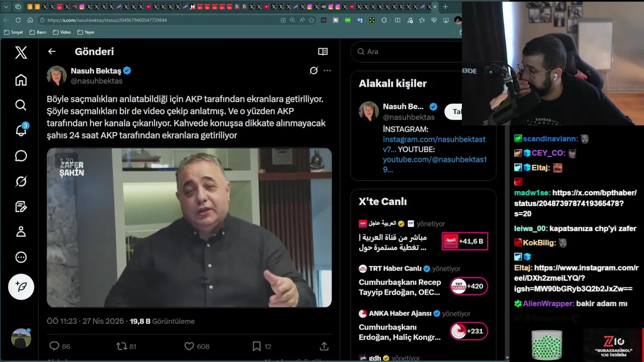Open Grok icon in left sidebar
Viewport: 644px width, 362px height.
point(21,182)
